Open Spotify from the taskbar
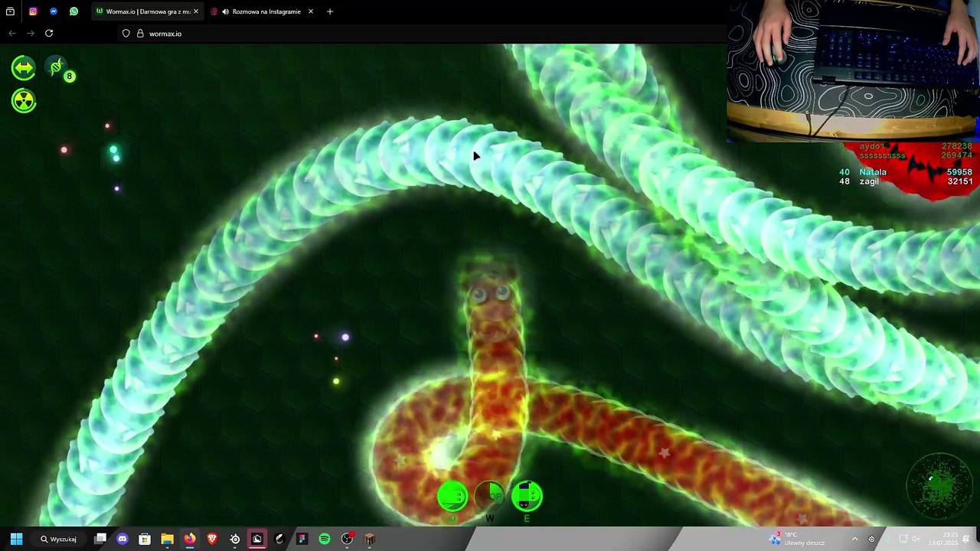 325,539
